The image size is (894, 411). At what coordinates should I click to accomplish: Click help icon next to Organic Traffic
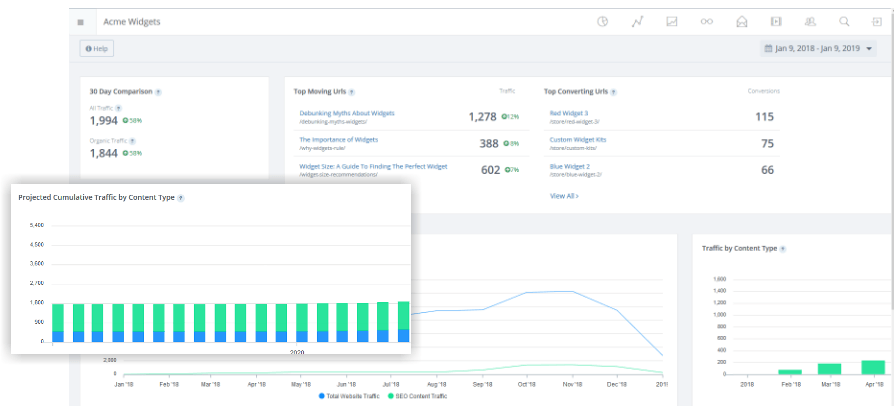[132, 141]
